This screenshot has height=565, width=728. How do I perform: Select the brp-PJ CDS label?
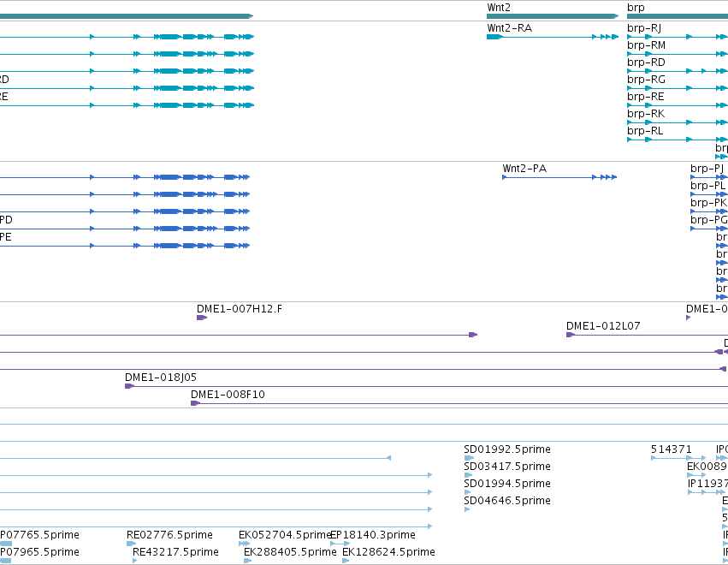click(x=707, y=168)
